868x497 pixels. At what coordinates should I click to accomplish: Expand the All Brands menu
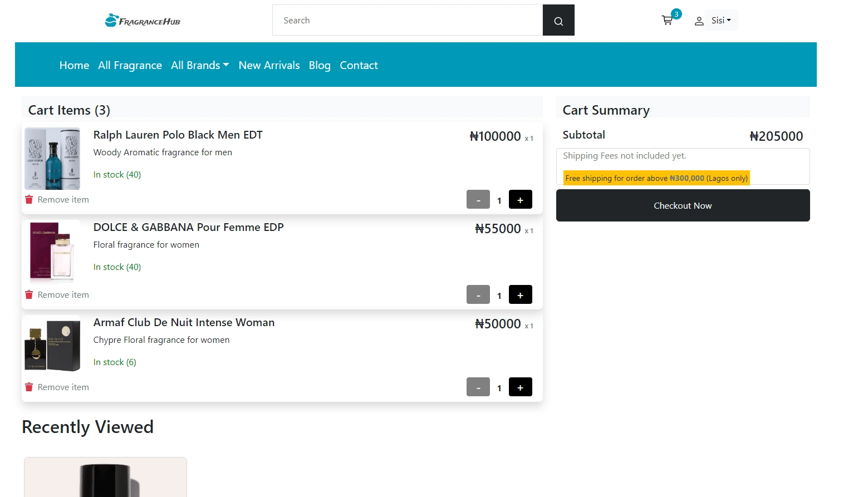click(x=200, y=65)
